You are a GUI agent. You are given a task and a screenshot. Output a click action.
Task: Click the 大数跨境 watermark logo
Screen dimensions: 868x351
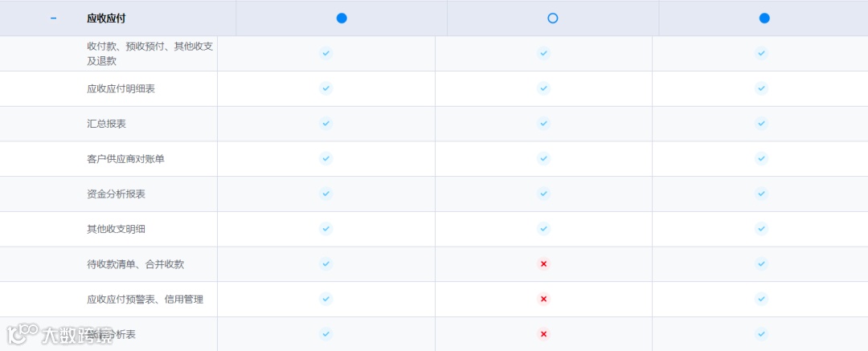pyautogui.click(x=59, y=334)
